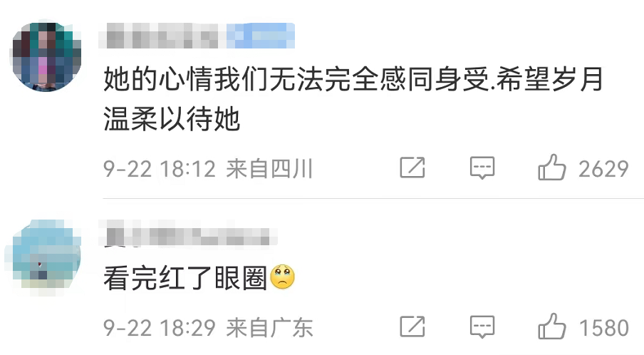Select the comment text 她的心情我们无法完全感同身受
The width and height of the screenshot is (644, 355).
click(296, 79)
